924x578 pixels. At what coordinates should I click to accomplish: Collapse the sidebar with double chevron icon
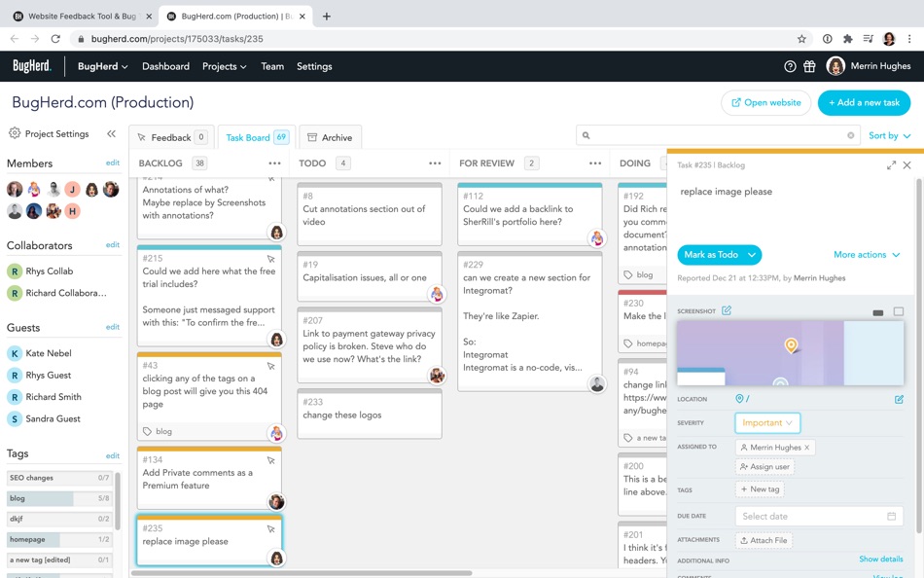pyautogui.click(x=112, y=134)
